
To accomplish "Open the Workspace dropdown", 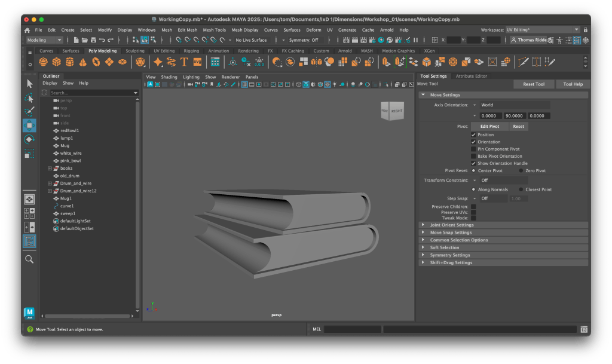I will pos(542,29).
